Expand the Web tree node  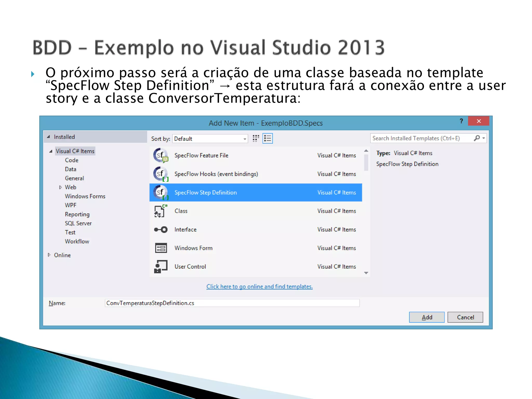60,187
